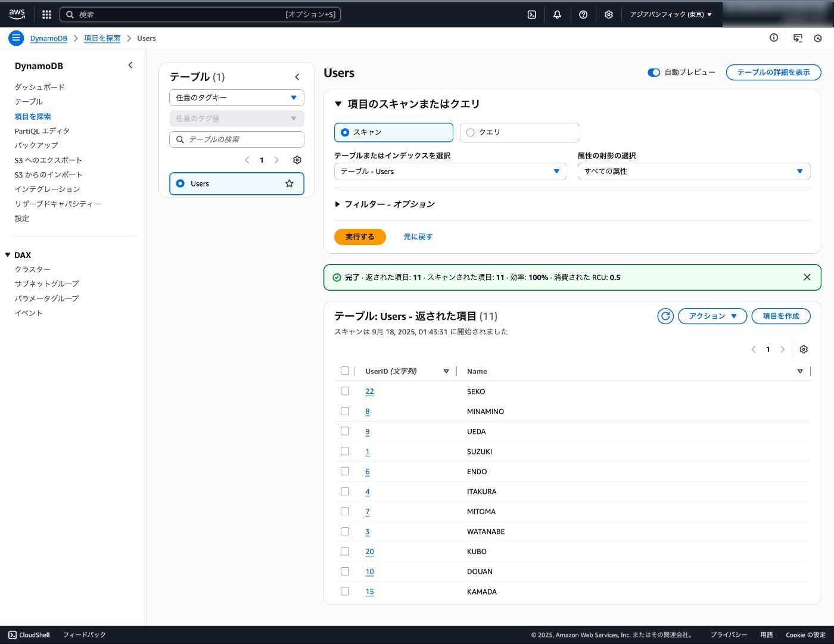Focus the table search field
Viewport: 834px width, 644px height.
(236, 139)
